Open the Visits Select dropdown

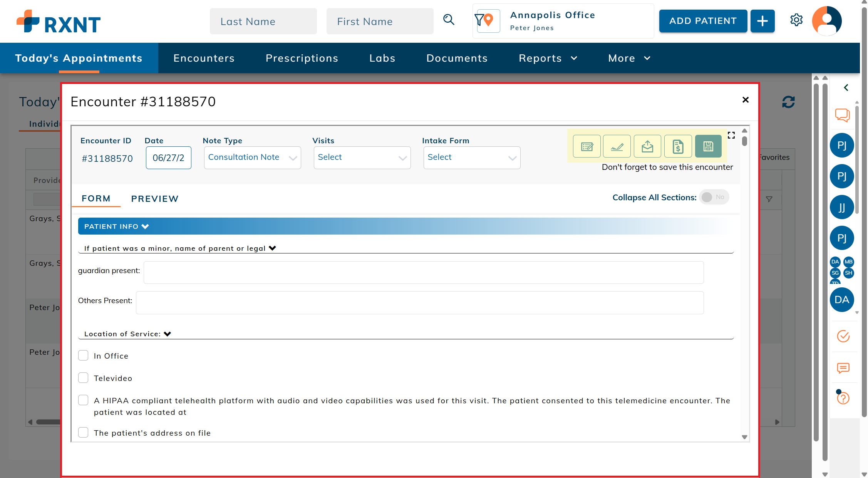tap(362, 158)
